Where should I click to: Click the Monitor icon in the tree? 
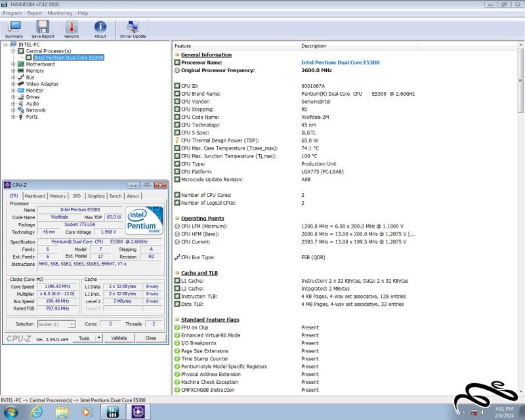[21, 91]
